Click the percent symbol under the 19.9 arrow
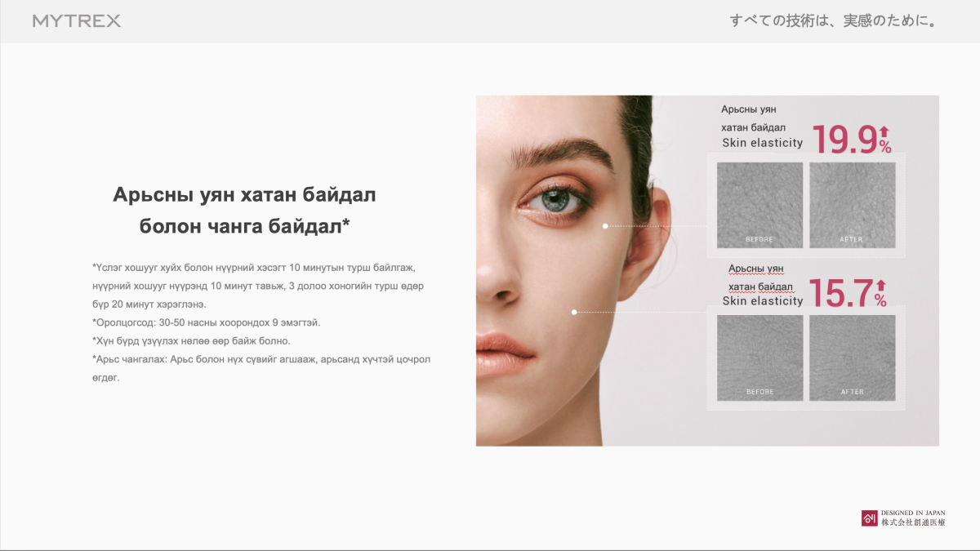 point(884,147)
